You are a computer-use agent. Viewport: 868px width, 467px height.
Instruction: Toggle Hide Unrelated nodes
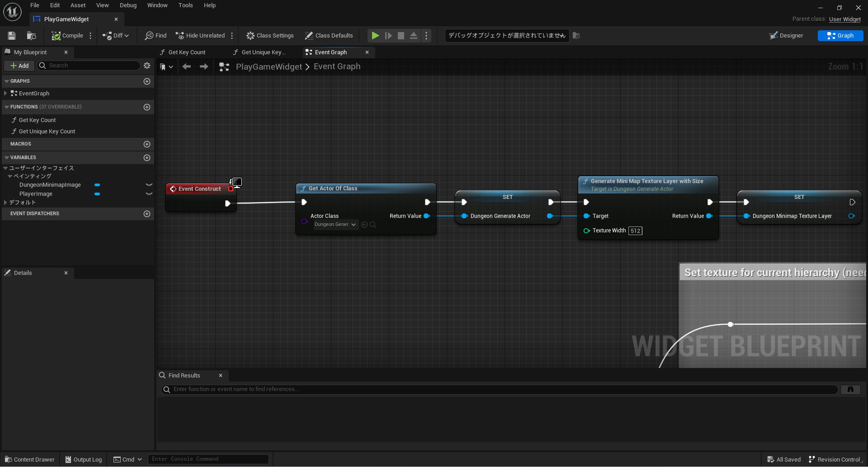click(x=200, y=36)
